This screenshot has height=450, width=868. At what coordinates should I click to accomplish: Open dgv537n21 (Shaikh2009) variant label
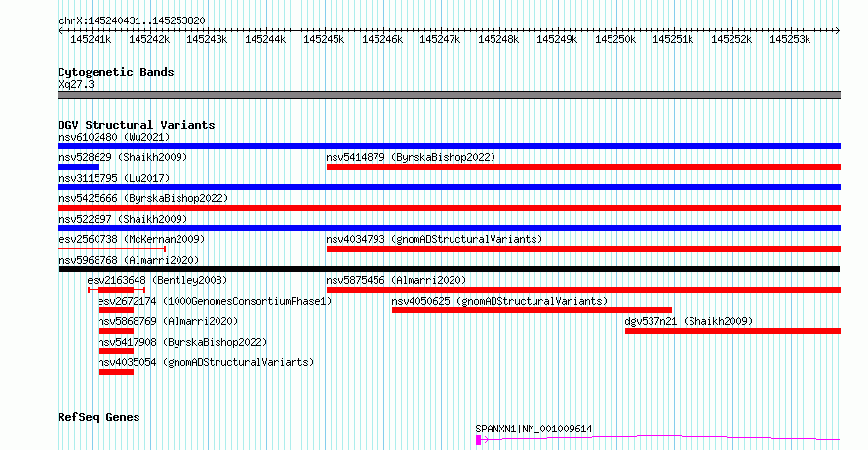point(689,321)
